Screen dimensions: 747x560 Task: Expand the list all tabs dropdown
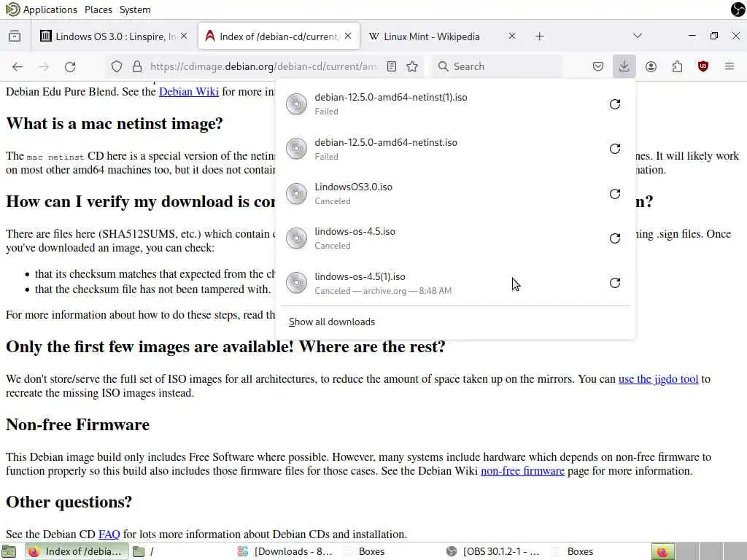click(x=638, y=36)
